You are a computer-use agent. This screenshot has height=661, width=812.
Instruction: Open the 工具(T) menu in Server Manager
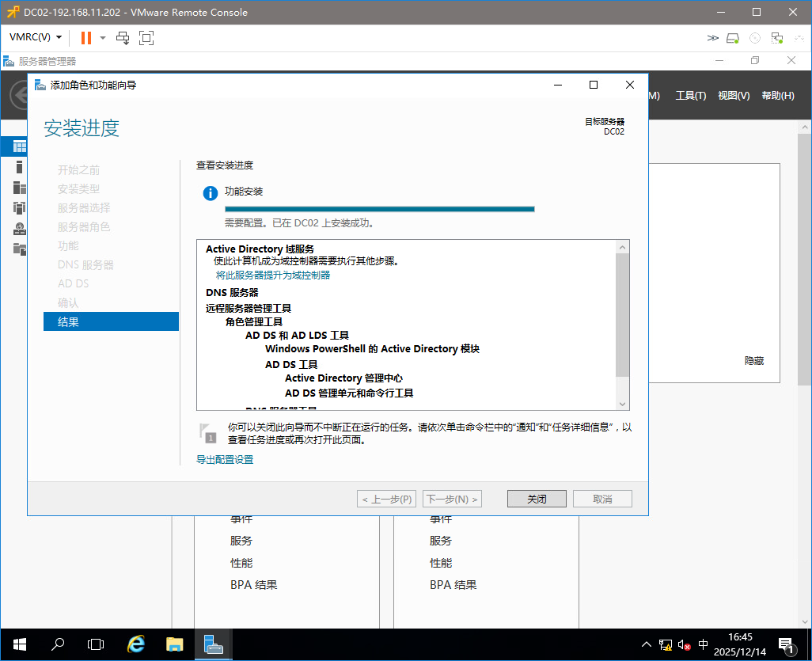tap(690, 96)
